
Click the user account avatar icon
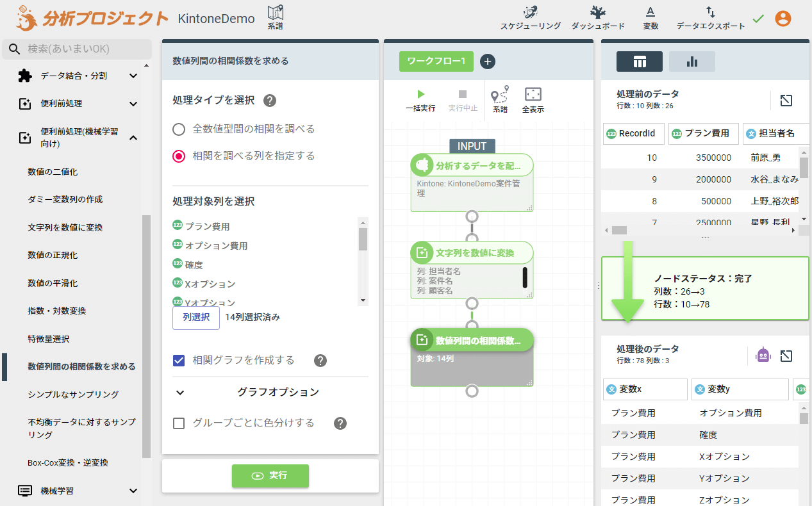point(783,19)
